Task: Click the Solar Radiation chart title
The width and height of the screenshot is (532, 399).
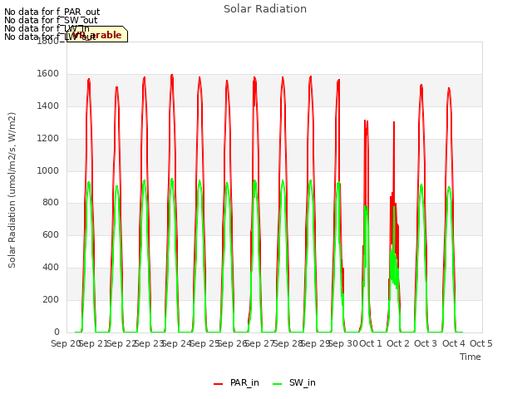Action: point(265,9)
